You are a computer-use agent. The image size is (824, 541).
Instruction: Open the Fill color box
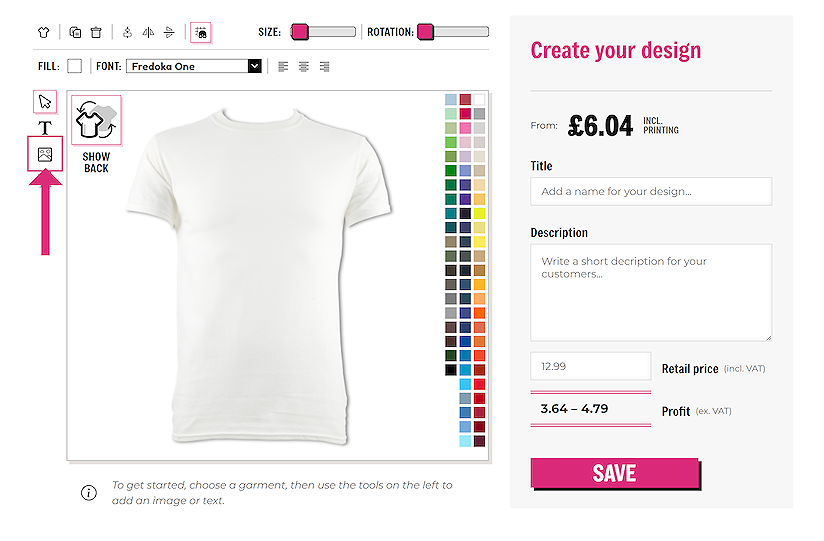75,67
